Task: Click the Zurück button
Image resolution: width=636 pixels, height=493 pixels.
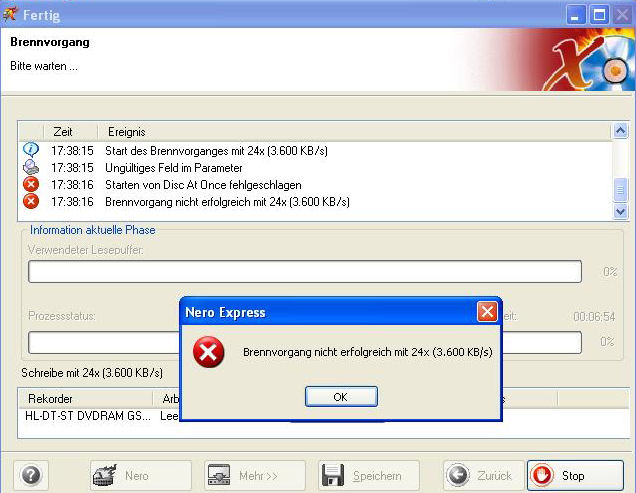Action: pyautogui.click(x=484, y=475)
